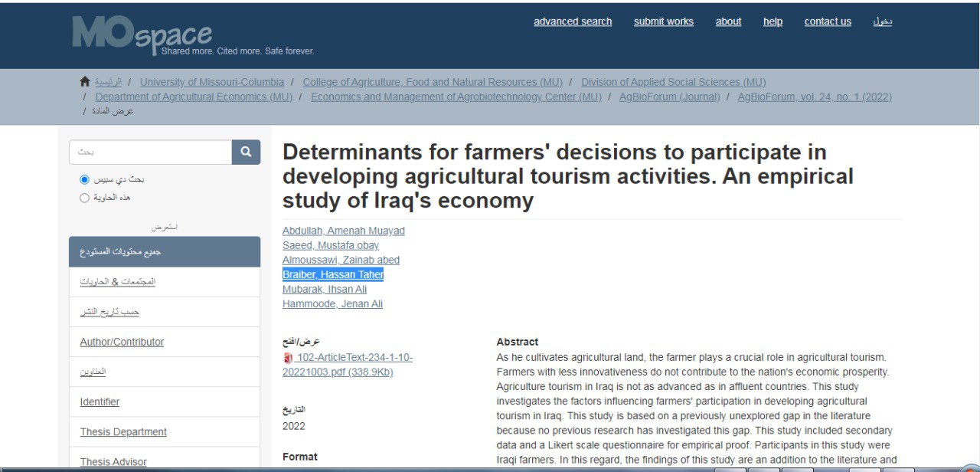The height and width of the screenshot is (472, 980).
Task: Click the "دخول" login link
Action: coord(882,21)
